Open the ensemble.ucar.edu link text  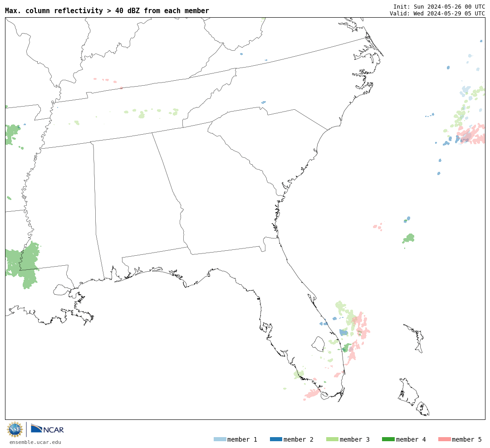(35, 442)
